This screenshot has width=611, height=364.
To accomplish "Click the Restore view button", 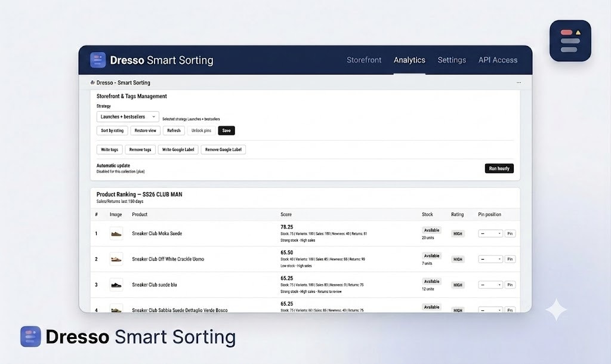I will pyautogui.click(x=146, y=131).
